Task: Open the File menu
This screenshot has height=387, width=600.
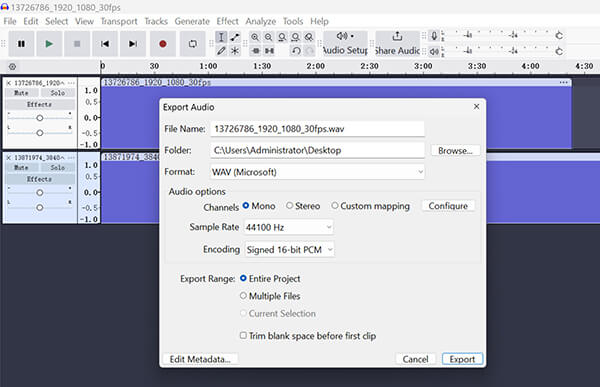Action: coord(10,21)
